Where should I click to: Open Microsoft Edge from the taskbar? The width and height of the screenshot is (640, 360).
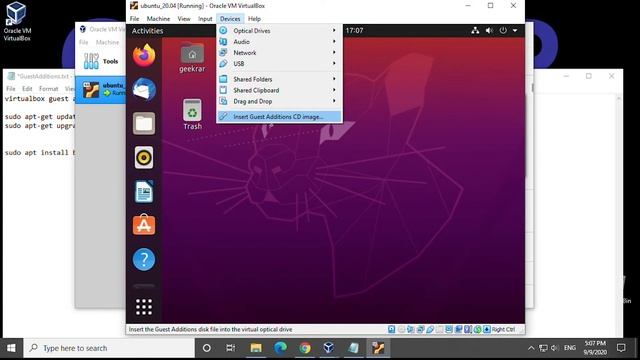point(280,348)
